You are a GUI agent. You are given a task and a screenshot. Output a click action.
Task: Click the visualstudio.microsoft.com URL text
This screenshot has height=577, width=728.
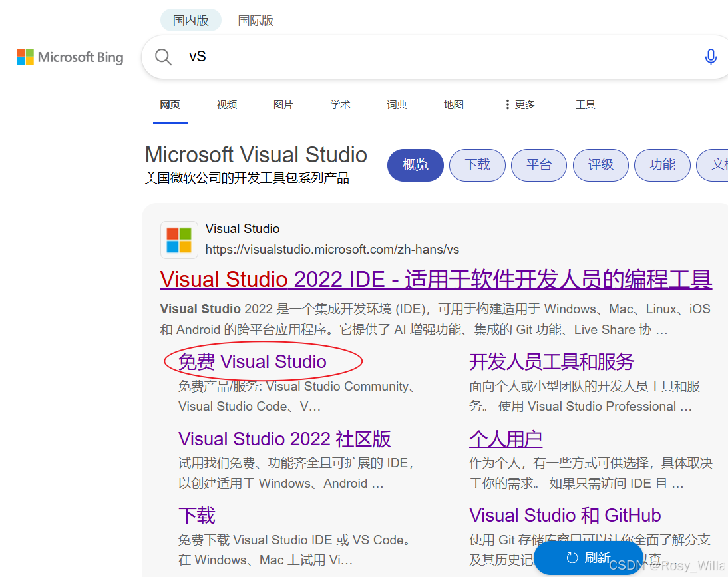332,250
